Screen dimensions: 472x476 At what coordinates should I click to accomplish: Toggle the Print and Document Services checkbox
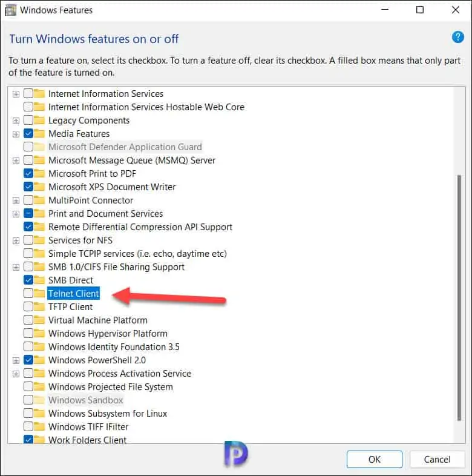28,213
